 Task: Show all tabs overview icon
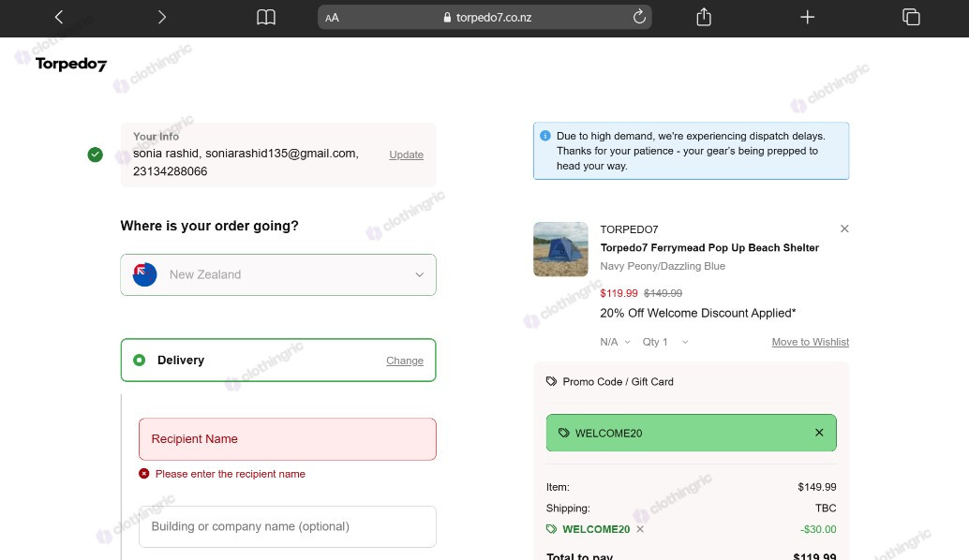(911, 17)
